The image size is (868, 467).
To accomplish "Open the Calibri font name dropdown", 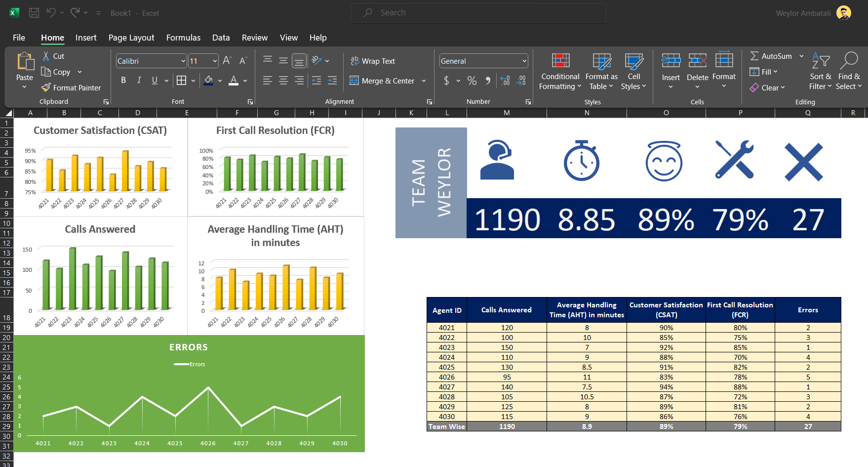I will click(x=183, y=61).
